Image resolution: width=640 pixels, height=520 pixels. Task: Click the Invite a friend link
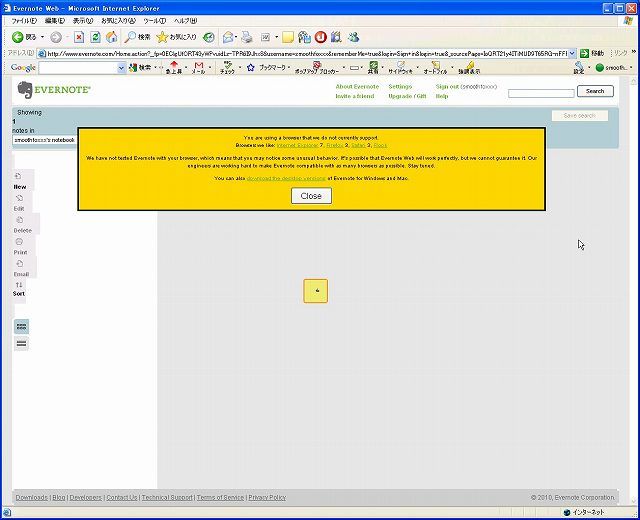click(x=355, y=96)
